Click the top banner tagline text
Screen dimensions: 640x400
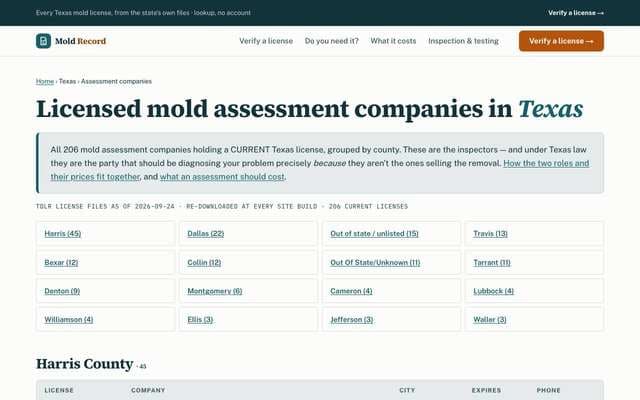pyautogui.click(x=143, y=13)
